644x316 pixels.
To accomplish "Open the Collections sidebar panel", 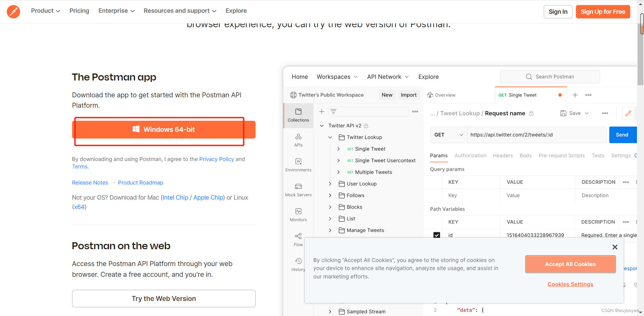I will [298, 115].
